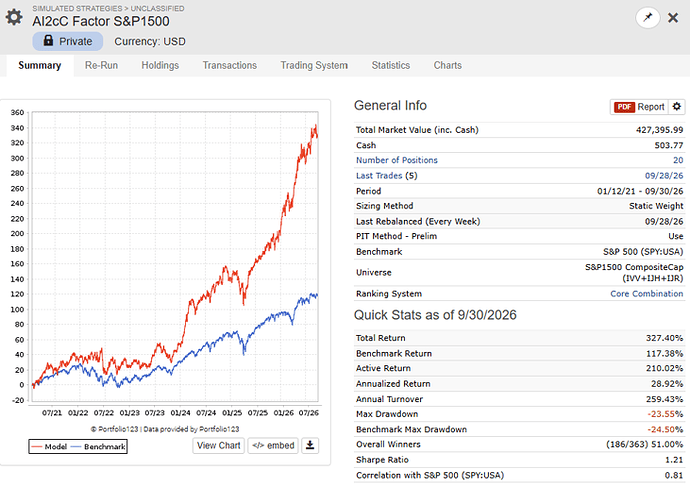Click the Last Rebalanced (Every Week) row label
This screenshot has height=487, width=690.
(418, 221)
